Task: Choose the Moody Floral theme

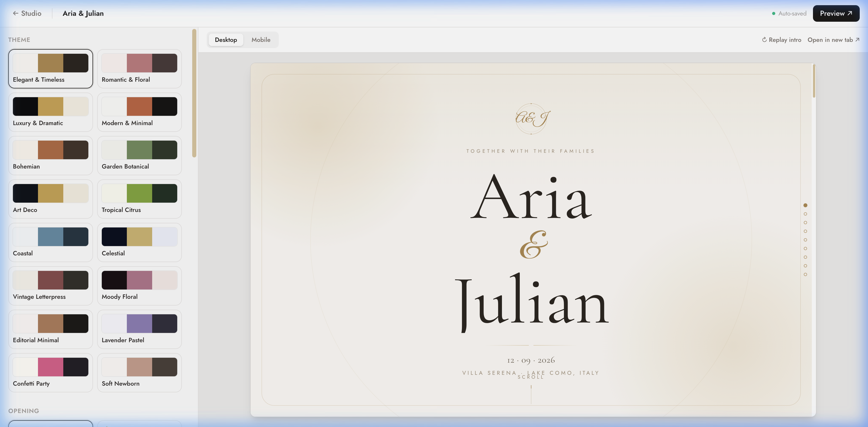Action: [139, 286]
